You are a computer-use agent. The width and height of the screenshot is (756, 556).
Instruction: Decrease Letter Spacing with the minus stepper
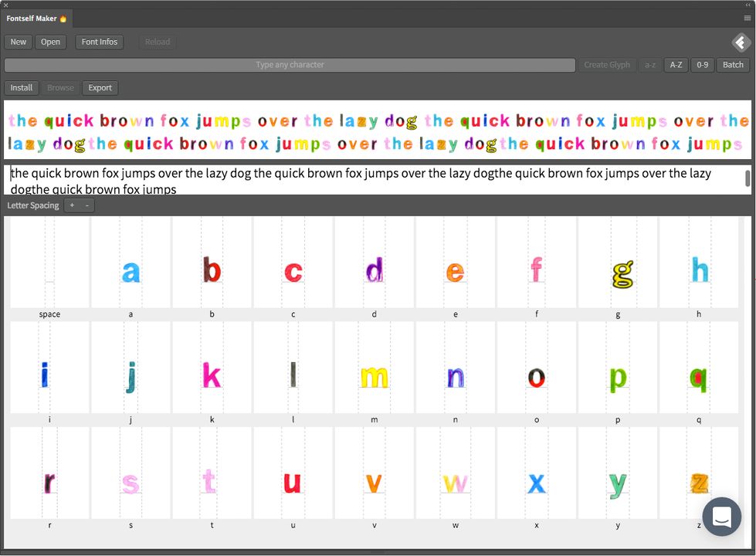pyautogui.click(x=85, y=205)
